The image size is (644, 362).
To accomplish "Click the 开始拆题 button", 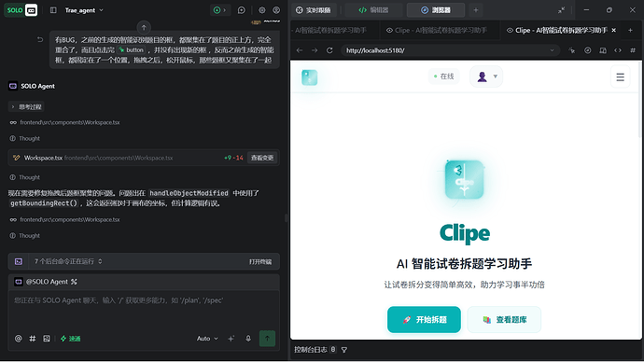I will click(x=424, y=319).
